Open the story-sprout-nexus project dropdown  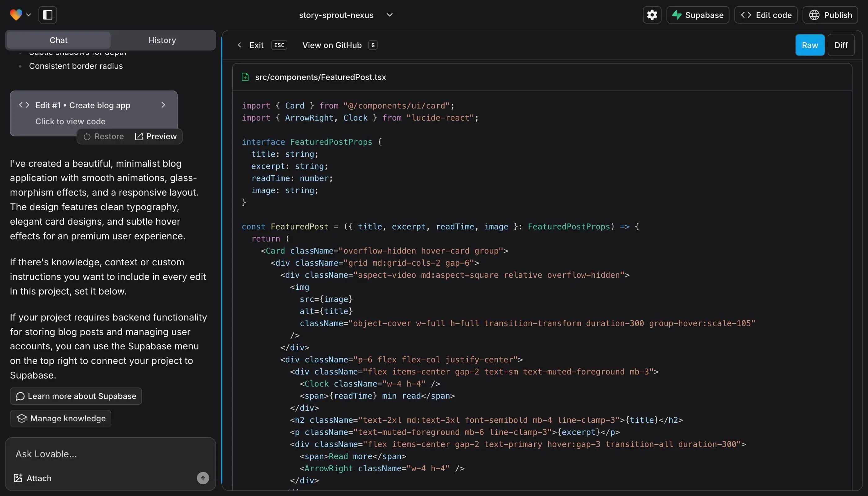(389, 15)
